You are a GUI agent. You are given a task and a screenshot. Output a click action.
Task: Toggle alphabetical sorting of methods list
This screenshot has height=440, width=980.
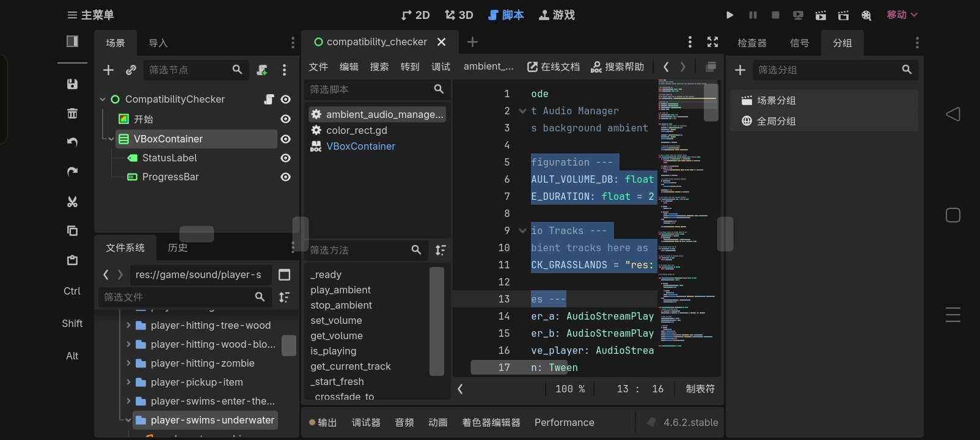click(x=441, y=250)
